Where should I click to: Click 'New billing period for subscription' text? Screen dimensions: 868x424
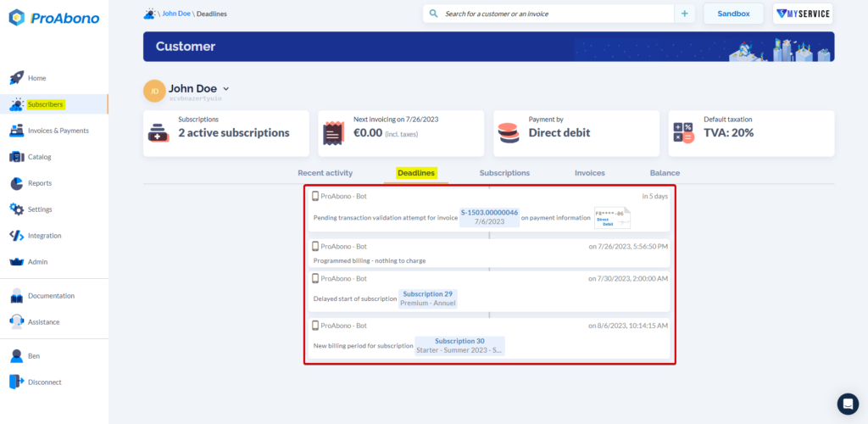pyautogui.click(x=363, y=346)
